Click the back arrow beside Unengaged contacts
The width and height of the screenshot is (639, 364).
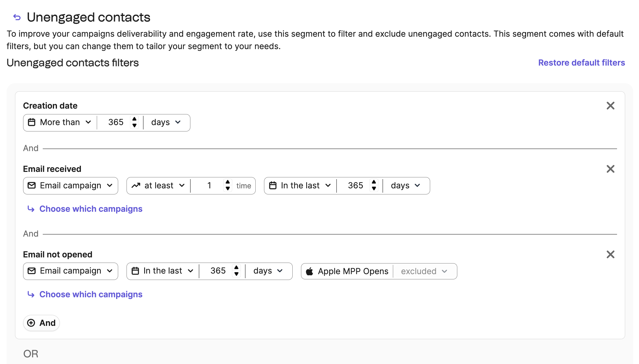(x=17, y=17)
